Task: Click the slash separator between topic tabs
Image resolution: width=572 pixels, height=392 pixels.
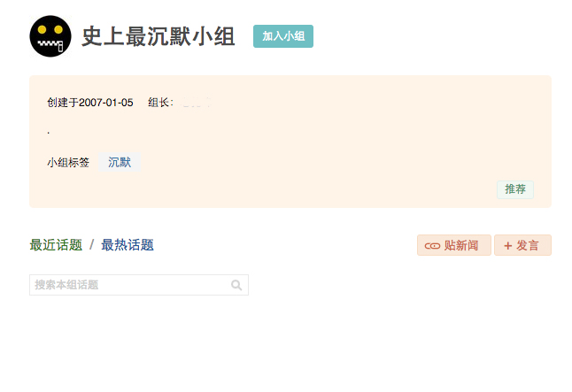Action: coord(91,245)
